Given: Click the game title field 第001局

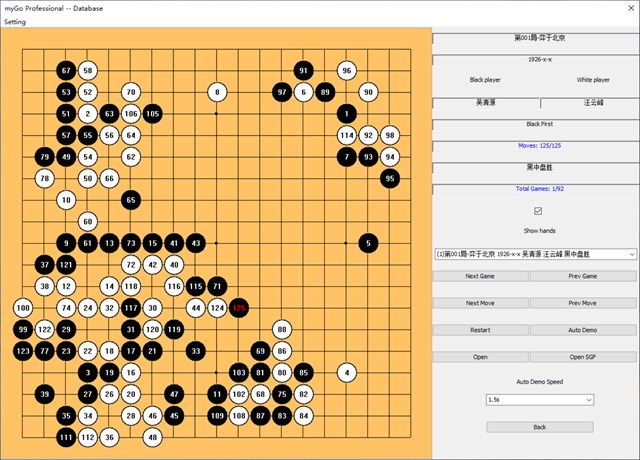Looking at the screenshot, I should 536,38.
